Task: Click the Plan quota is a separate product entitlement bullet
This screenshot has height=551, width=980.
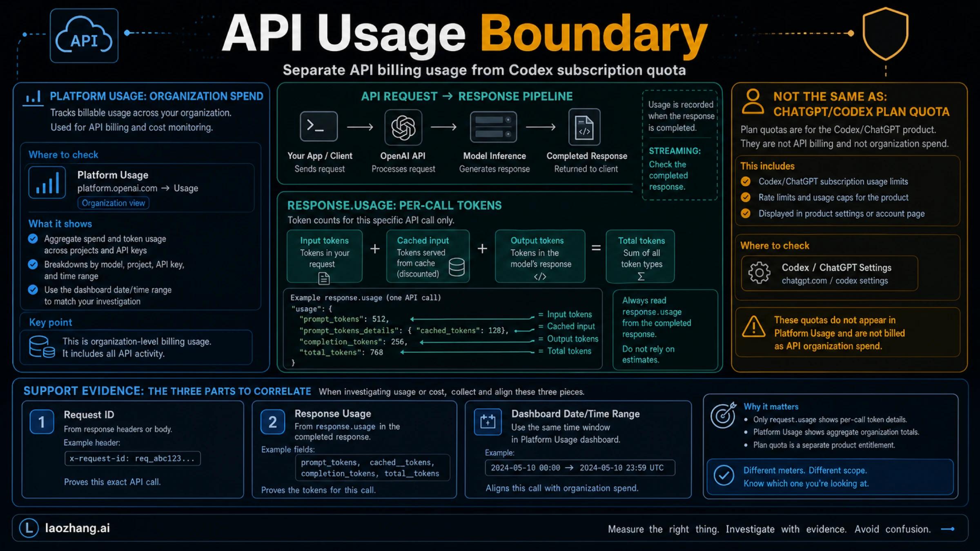Action: tap(824, 445)
